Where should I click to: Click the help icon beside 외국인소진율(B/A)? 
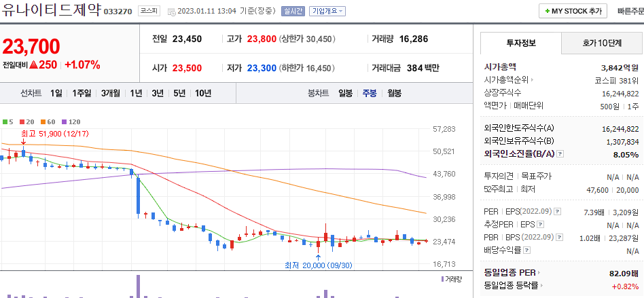click(x=560, y=154)
